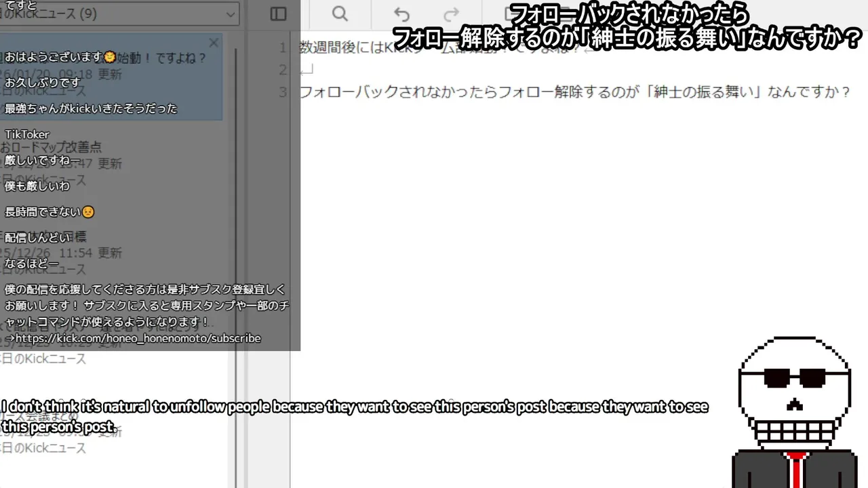Select the highlighted note ending 始動！ですよね？

click(111, 77)
